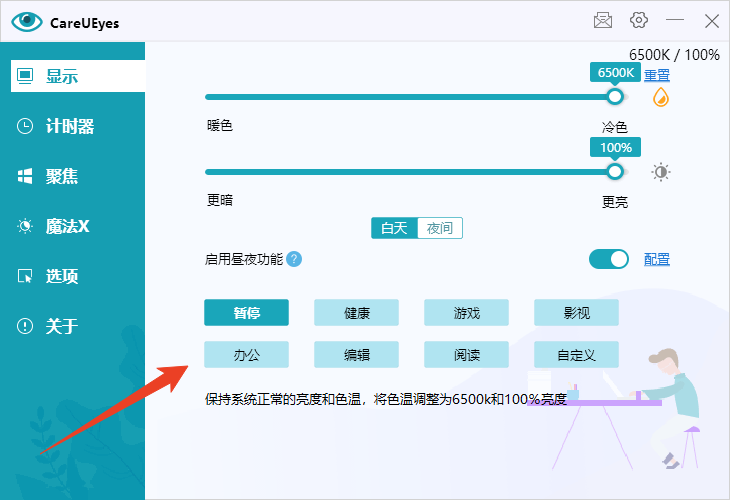730x500 pixels.
Task: Click the 重置 reset link
Action: 657,75
